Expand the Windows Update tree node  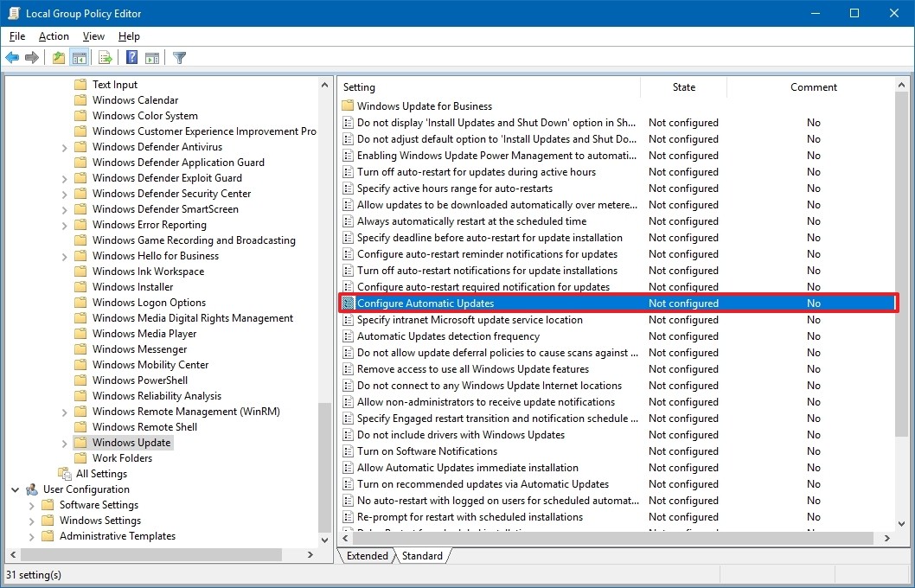click(64, 444)
